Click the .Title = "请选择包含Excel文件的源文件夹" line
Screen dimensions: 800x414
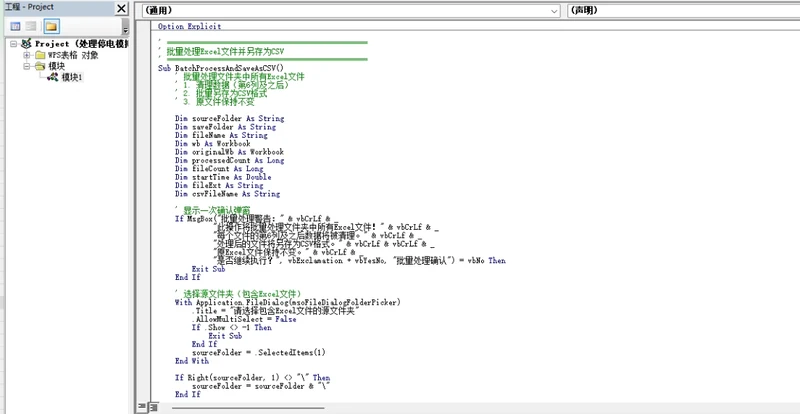pos(276,311)
